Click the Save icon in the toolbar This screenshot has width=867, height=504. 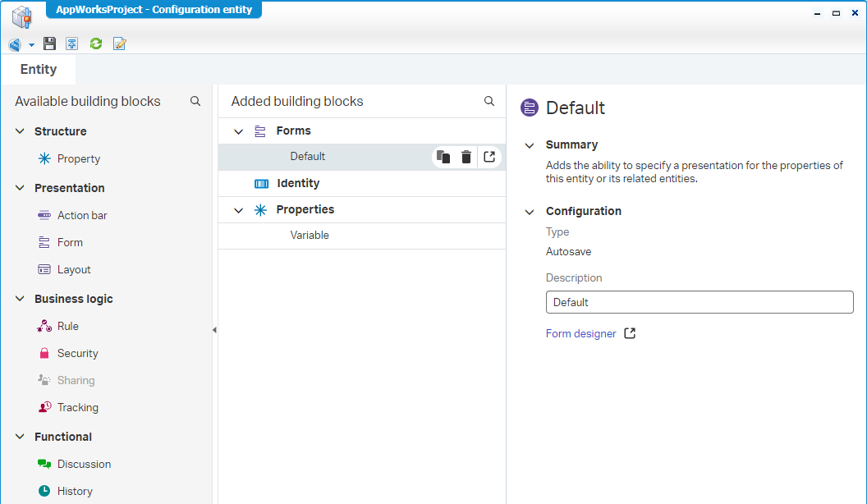(50, 44)
